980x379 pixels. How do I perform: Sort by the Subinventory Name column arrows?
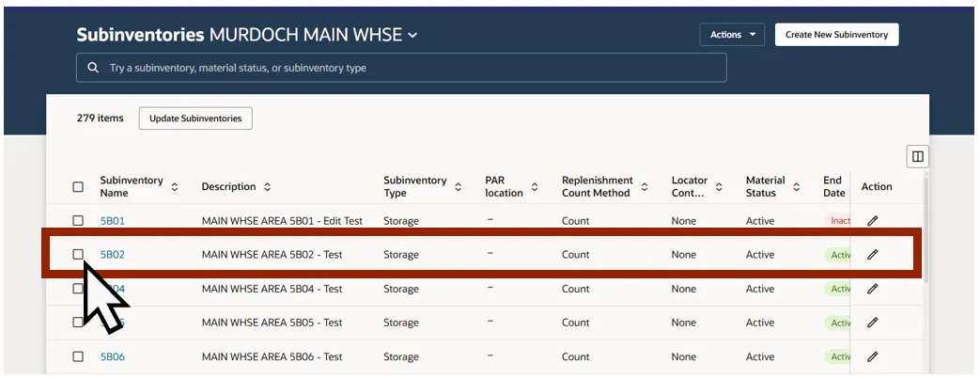tap(175, 187)
